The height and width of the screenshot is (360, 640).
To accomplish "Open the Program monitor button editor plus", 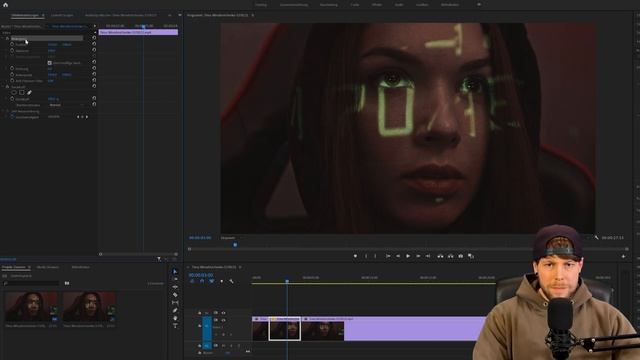I will 623,256.
